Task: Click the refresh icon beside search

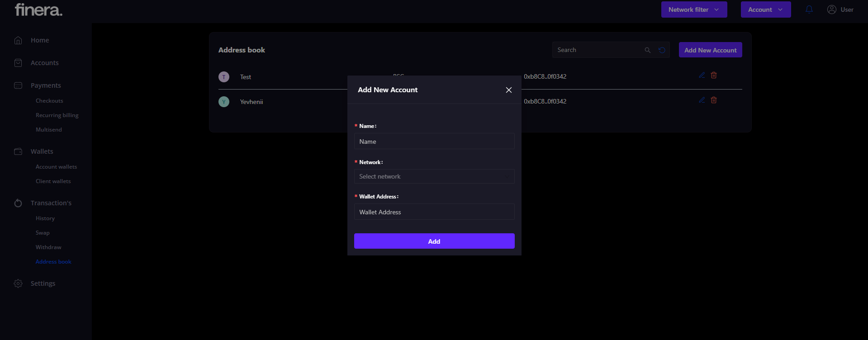Action: click(x=662, y=50)
